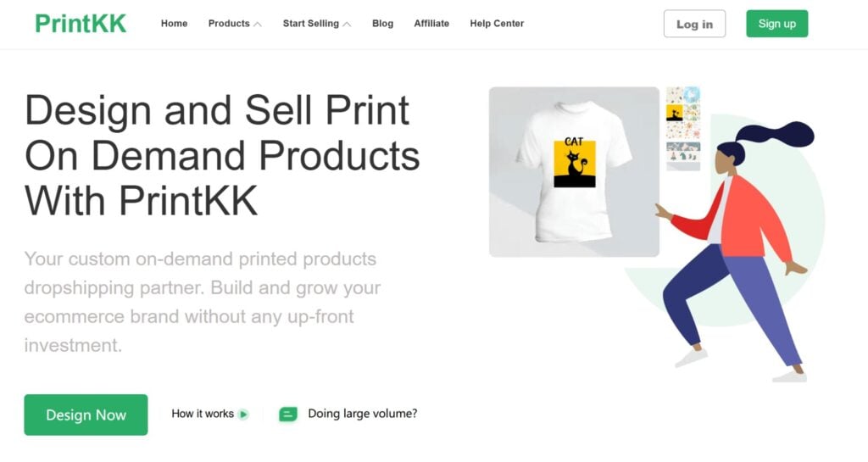Click the chevron next to Start Selling
The image size is (868, 462).
(347, 24)
